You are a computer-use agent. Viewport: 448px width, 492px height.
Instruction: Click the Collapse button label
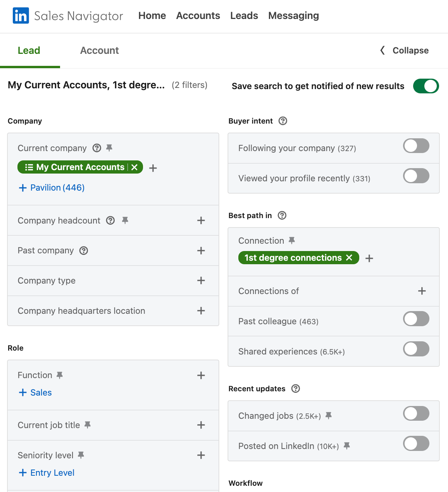[x=410, y=50]
